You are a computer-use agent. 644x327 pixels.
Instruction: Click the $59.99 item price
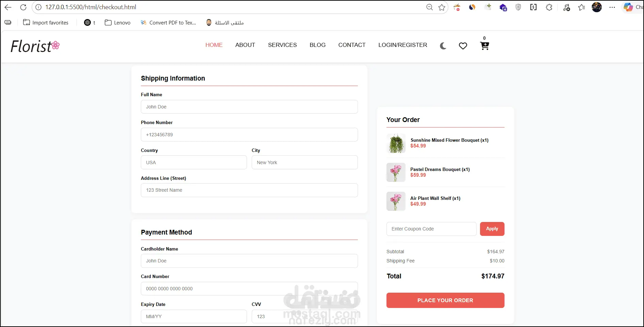click(418, 175)
